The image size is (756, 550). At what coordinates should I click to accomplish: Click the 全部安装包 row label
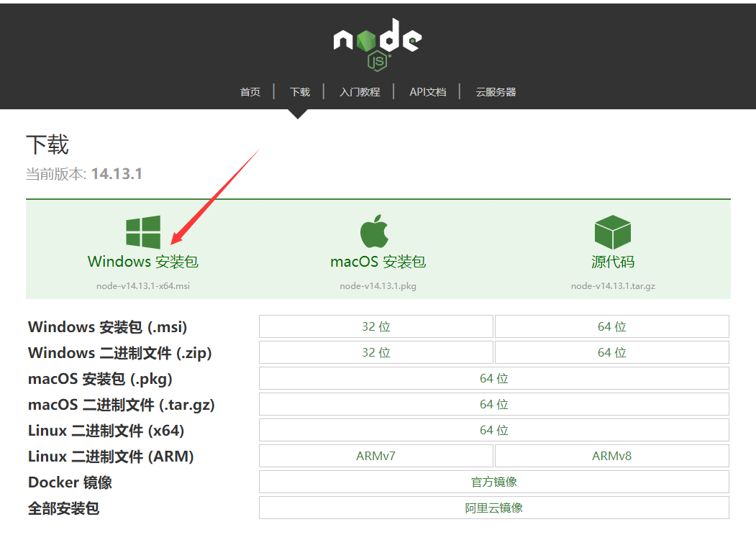click(x=63, y=508)
